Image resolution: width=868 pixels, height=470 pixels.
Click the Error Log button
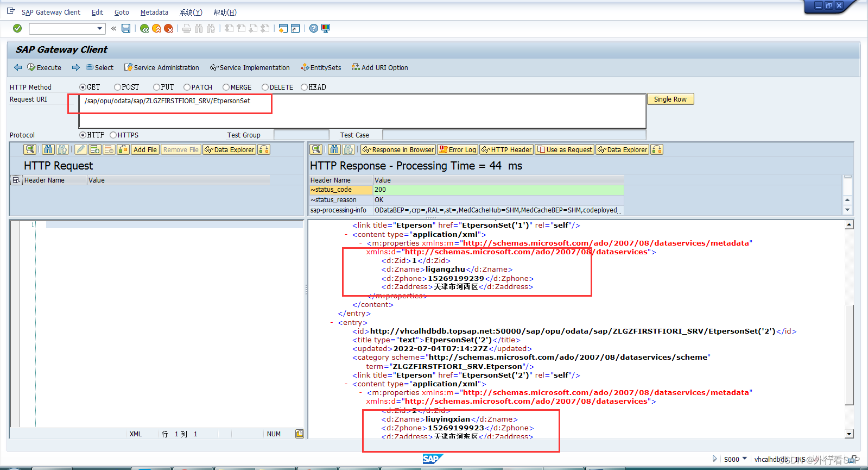click(458, 149)
